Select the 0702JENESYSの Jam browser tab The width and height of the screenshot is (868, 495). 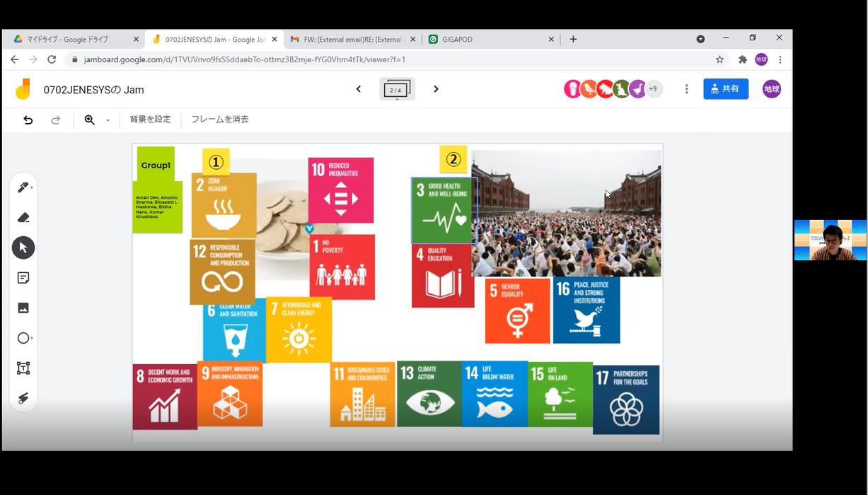(215, 40)
